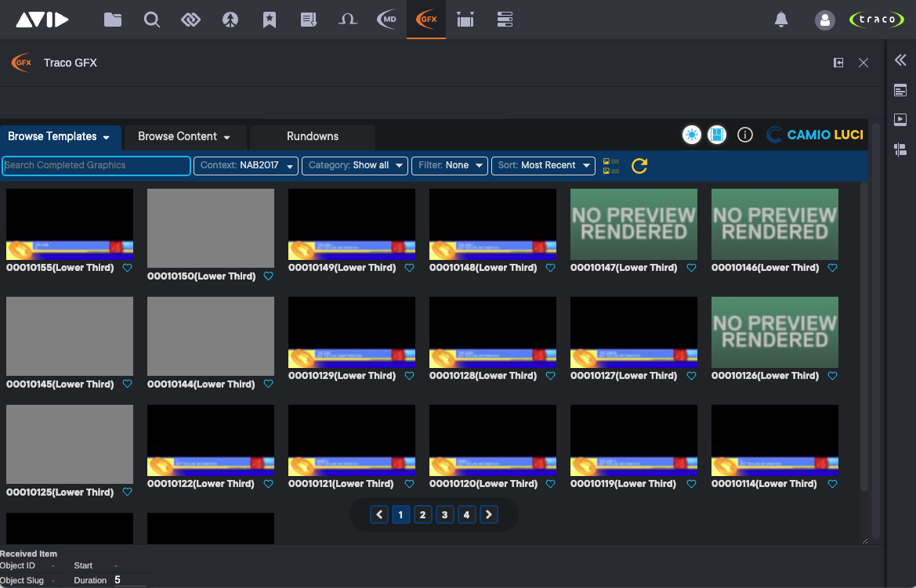
Task: Open the search app in top bar
Action: click(152, 20)
